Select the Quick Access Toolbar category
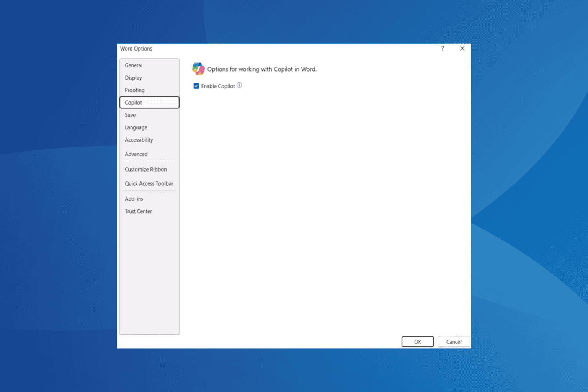Viewport: 588px width, 392px height. (149, 184)
